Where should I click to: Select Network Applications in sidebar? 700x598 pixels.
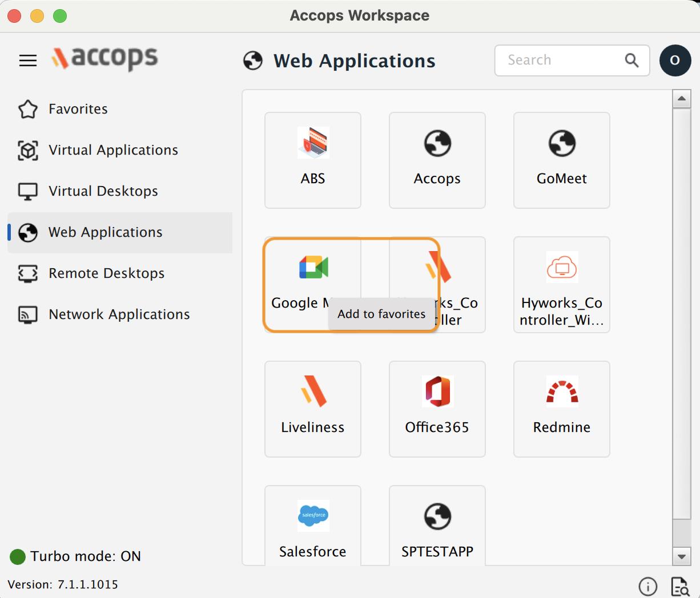tap(119, 314)
